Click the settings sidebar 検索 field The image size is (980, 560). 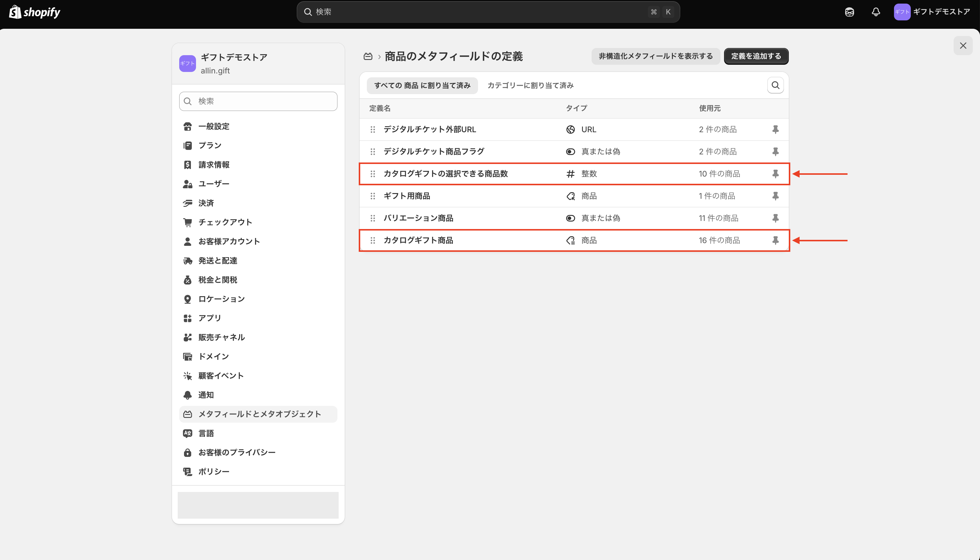258,101
